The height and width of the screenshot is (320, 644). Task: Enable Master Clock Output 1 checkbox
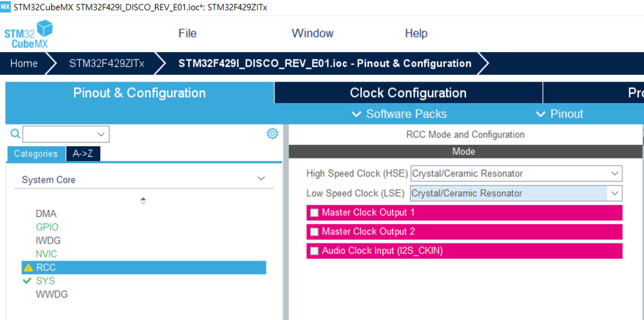(314, 213)
